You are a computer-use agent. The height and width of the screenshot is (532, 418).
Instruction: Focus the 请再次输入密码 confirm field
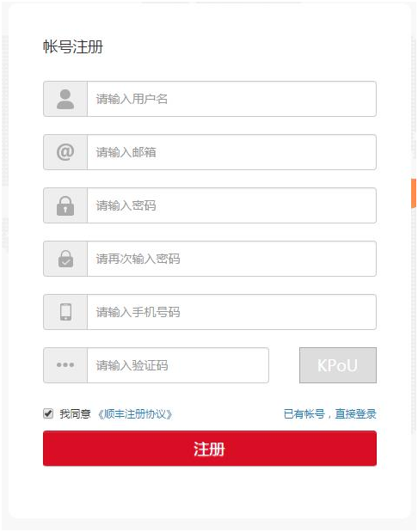231,259
